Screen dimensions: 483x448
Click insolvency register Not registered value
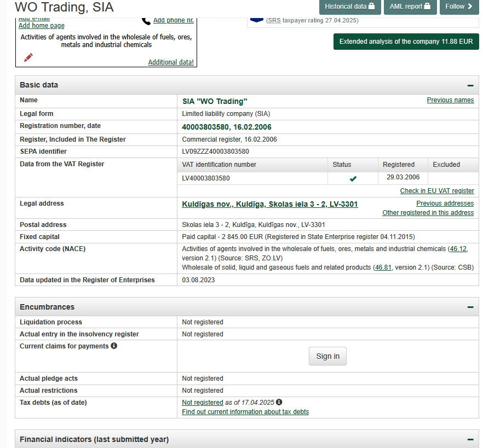click(x=203, y=334)
